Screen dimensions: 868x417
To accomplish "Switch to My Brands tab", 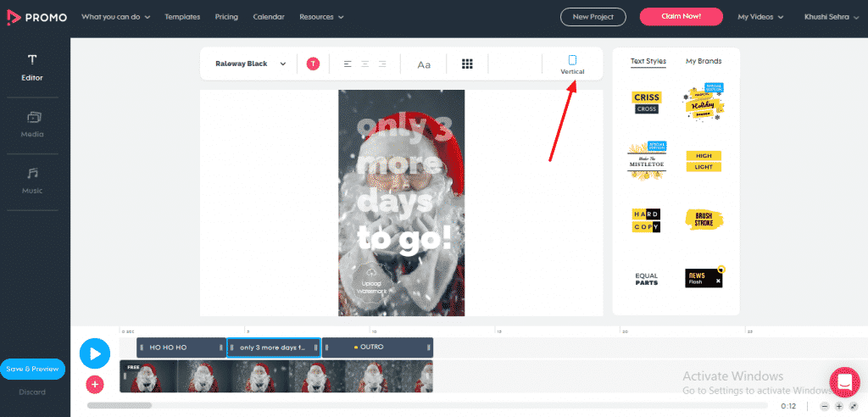I will [704, 62].
